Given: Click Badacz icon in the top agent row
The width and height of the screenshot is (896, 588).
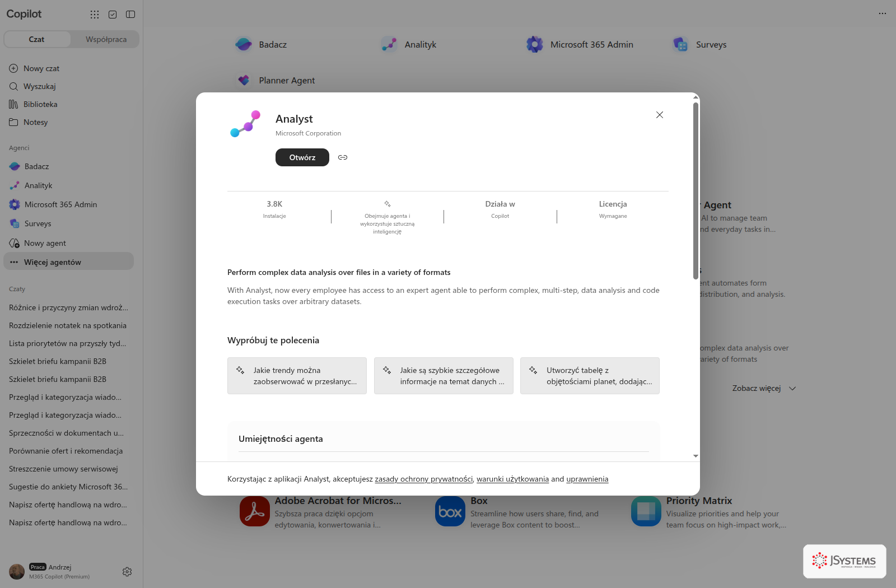Looking at the screenshot, I should 244,44.
